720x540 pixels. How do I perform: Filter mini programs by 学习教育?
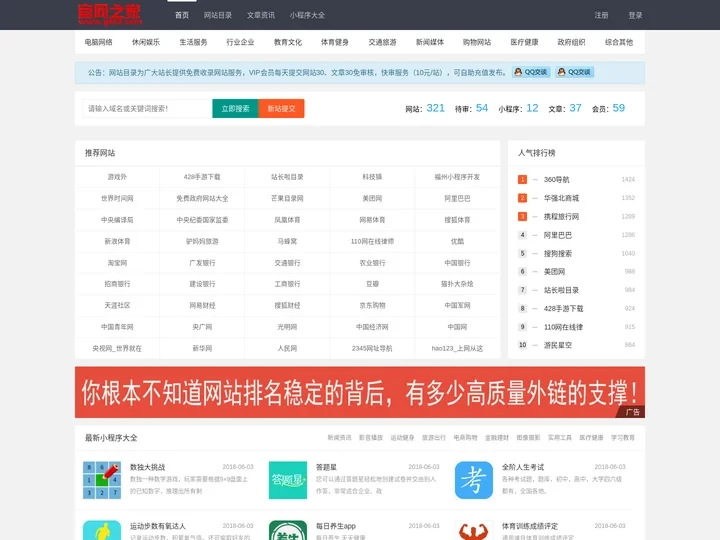coord(623,438)
